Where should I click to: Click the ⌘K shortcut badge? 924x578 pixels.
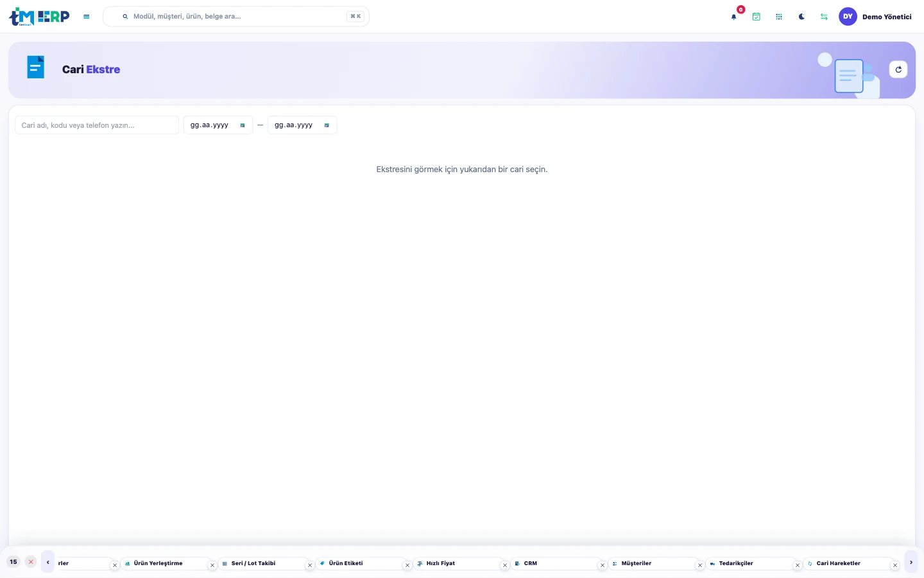tap(355, 17)
